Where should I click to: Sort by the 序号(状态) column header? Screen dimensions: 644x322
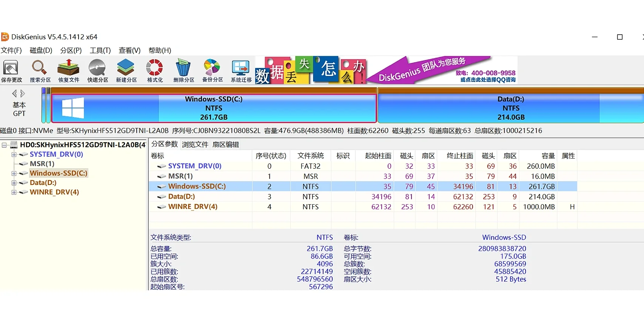[x=271, y=156]
